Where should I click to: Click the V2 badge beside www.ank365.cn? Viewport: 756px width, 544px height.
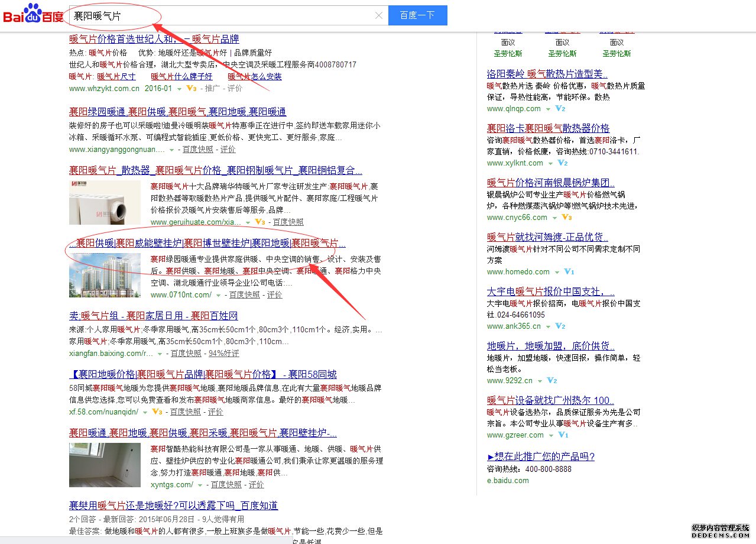[560, 326]
